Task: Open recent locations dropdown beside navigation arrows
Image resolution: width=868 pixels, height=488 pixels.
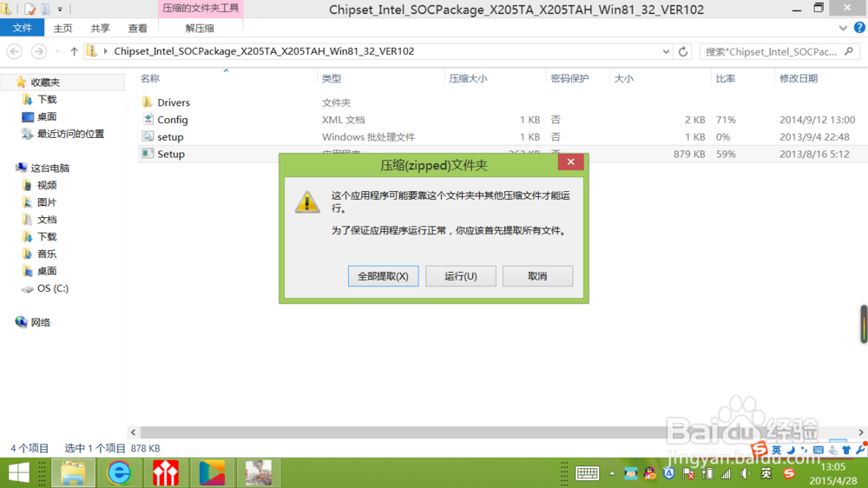Action: pos(57,51)
